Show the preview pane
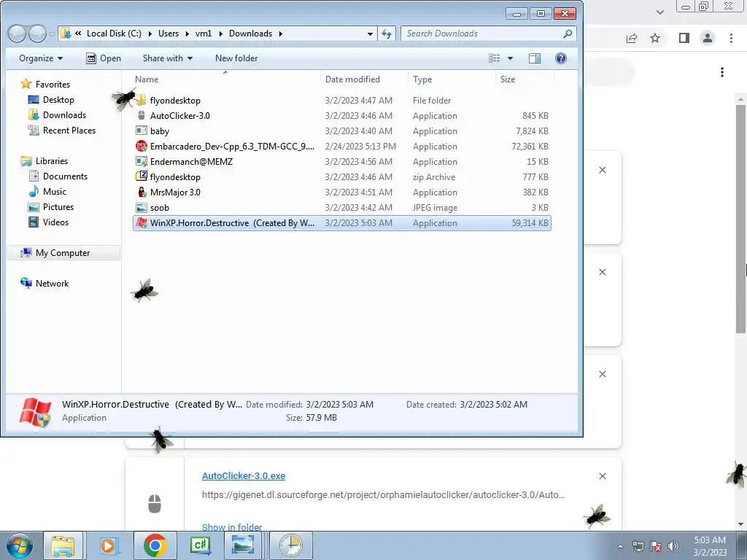The width and height of the screenshot is (747, 560). [x=535, y=58]
